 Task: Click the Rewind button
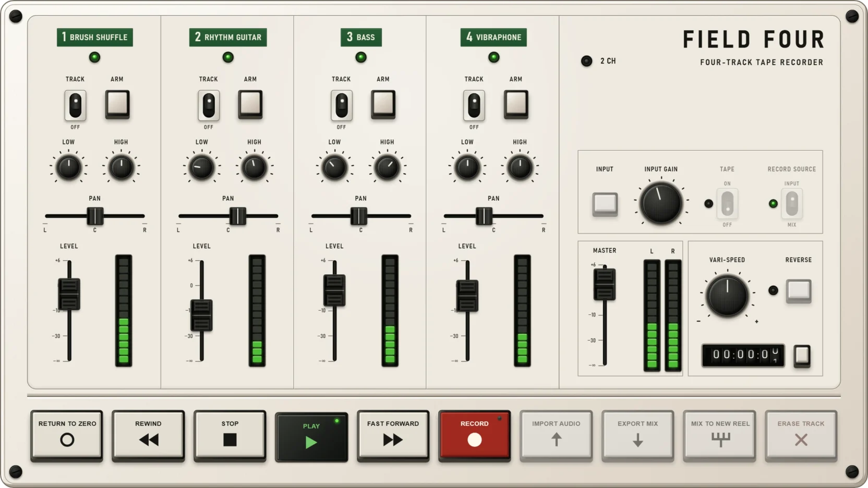point(149,435)
